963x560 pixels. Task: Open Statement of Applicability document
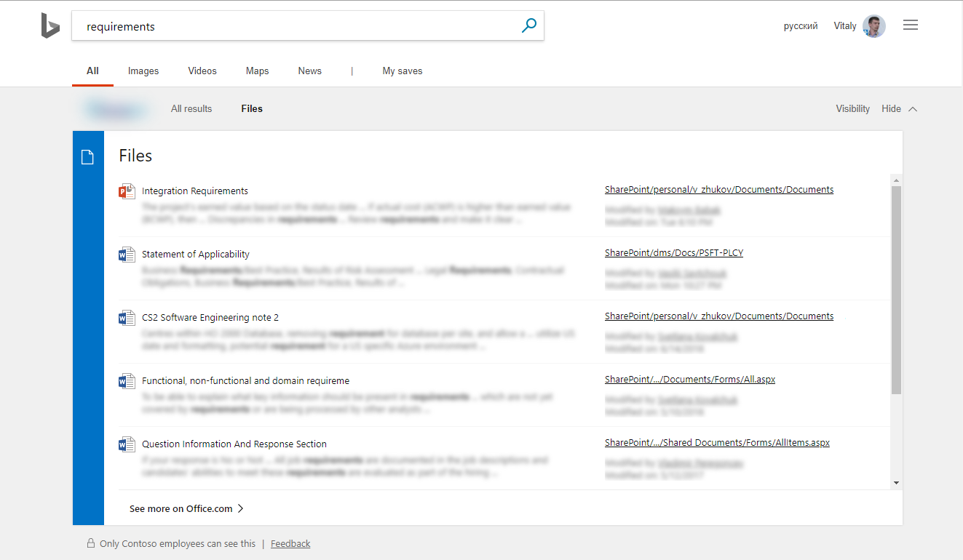point(196,255)
